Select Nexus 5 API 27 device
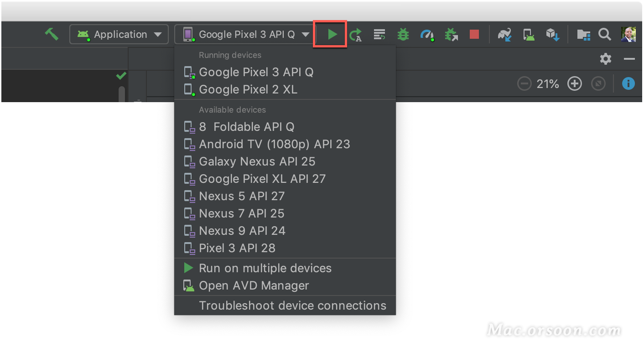644x342 pixels. [285, 196]
